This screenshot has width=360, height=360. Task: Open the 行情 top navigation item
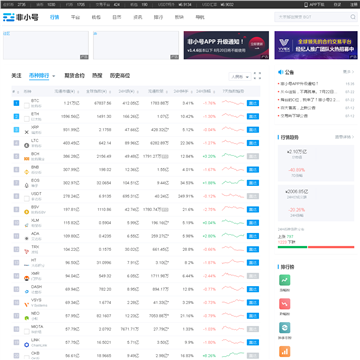click(55, 17)
